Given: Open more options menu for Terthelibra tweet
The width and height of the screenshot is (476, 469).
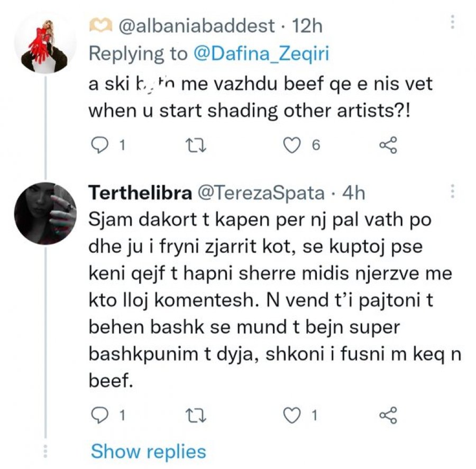Looking at the screenshot, I should (452, 191).
